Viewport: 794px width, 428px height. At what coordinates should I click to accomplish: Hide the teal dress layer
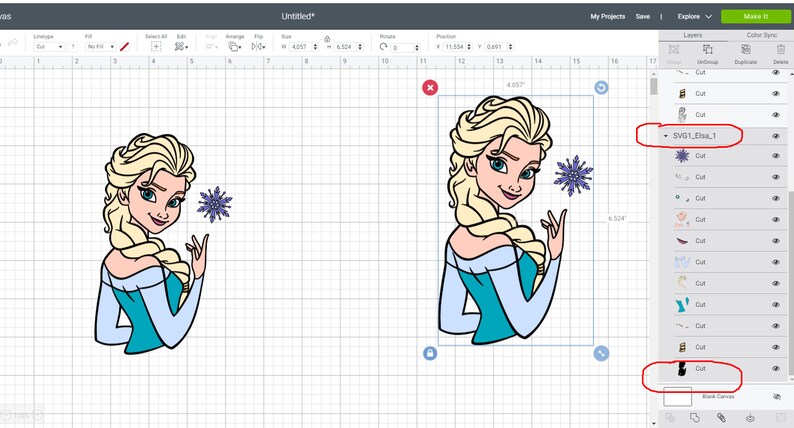(775, 305)
